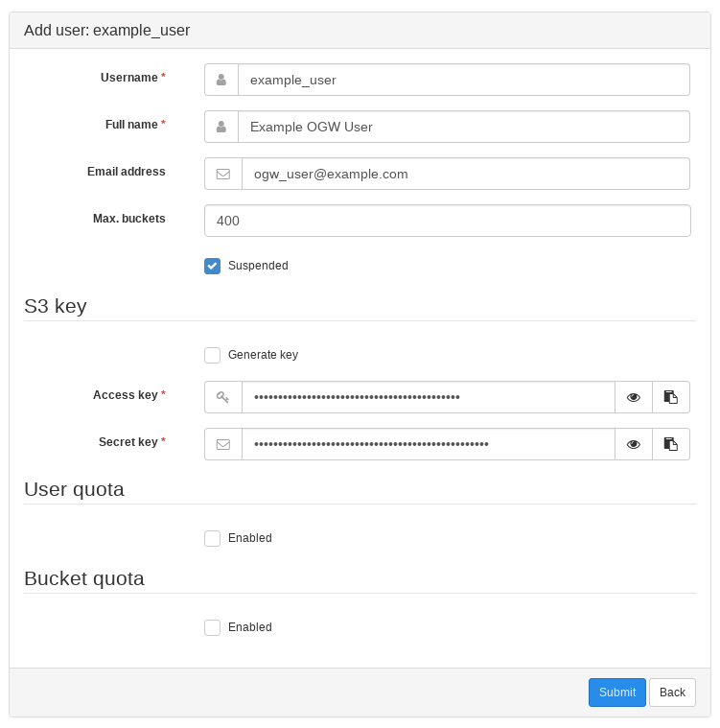The height and width of the screenshot is (728, 720).
Task: Enable the User quota checkbox
Action: click(213, 538)
